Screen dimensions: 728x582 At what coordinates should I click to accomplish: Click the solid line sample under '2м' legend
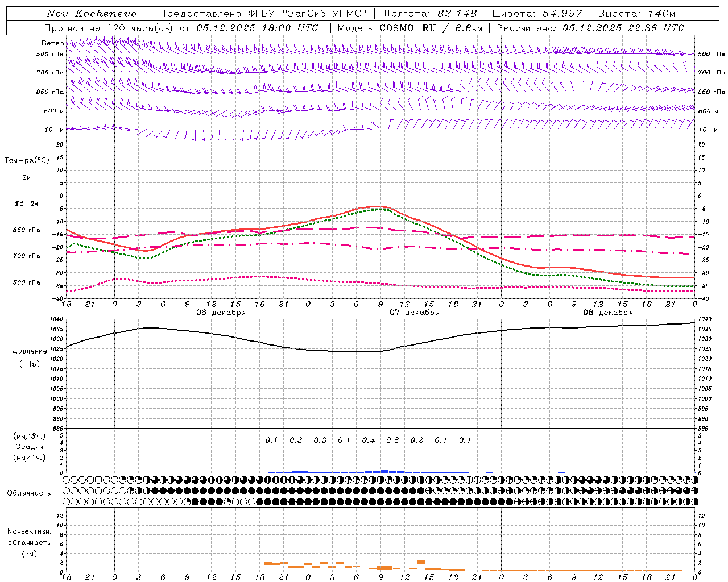click(x=26, y=184)
